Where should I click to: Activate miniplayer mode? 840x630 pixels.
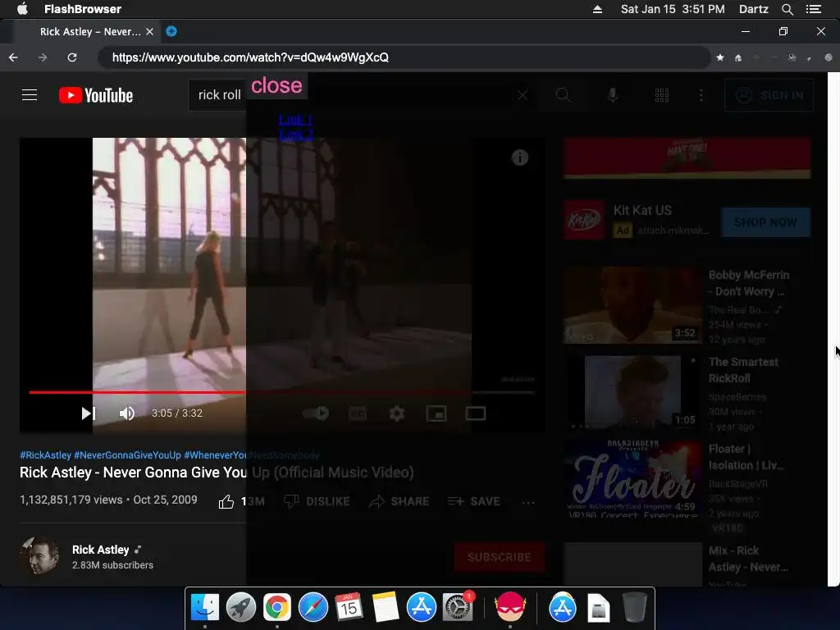436,413
